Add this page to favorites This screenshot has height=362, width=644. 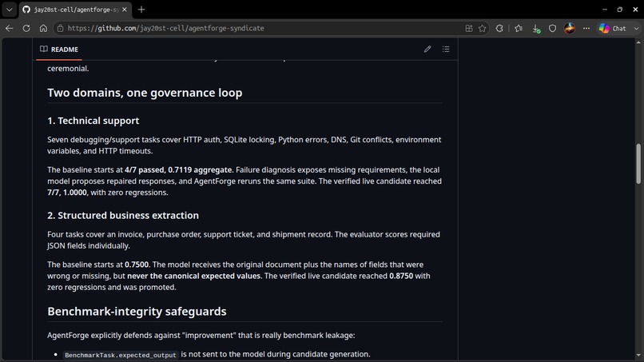482,28
